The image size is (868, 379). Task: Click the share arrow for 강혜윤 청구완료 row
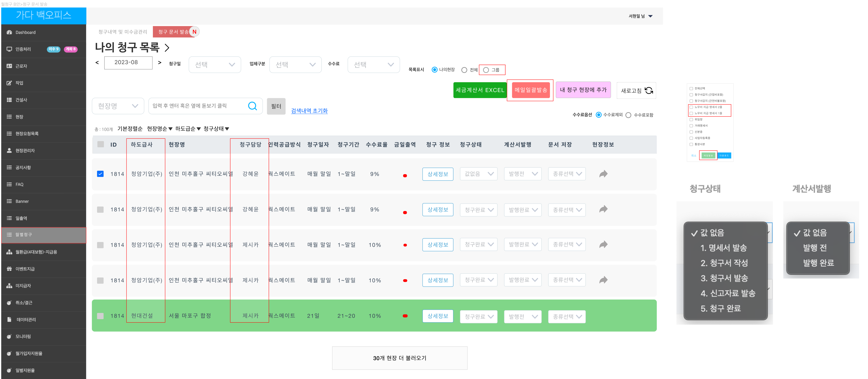(x=603, y=209)
